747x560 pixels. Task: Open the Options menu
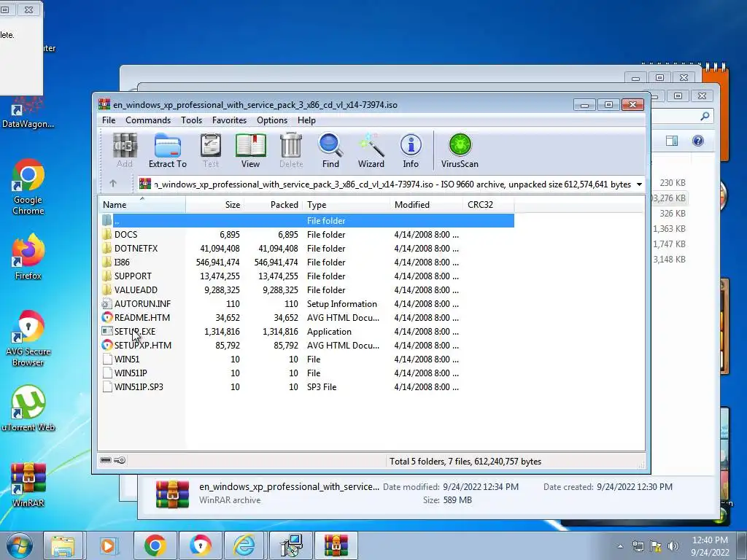tap(272, 120)
